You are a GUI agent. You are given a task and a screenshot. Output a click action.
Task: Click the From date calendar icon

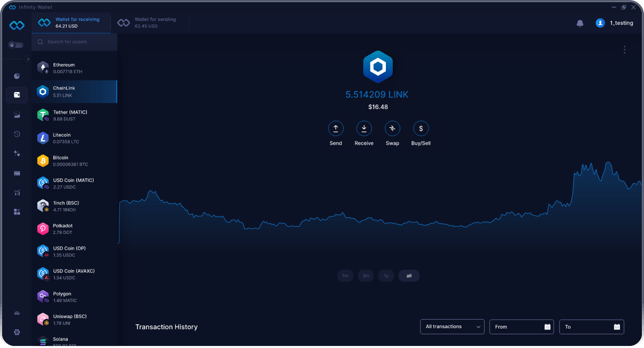click(547, 327)
